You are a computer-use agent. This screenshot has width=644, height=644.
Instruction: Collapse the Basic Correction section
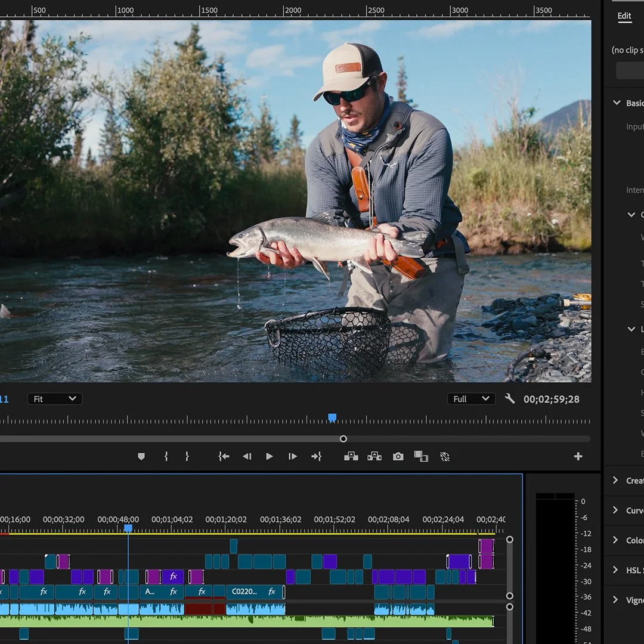click(617, 103)
